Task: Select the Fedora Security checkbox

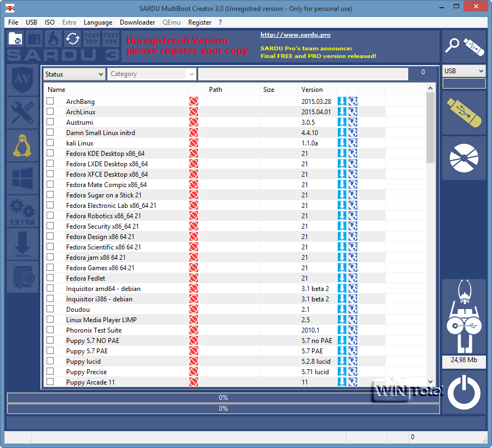Action: tap(50, 225)
